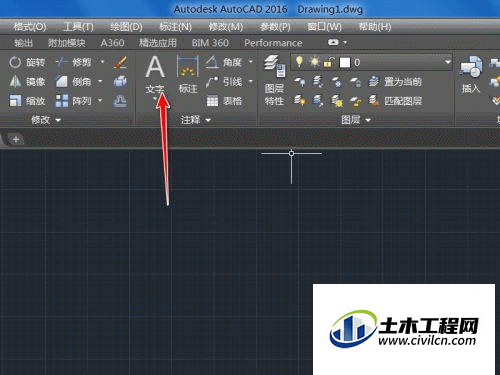Select the 旋转 (Rotate) tool
Screen dimensions: 500x375
point(27,62)
